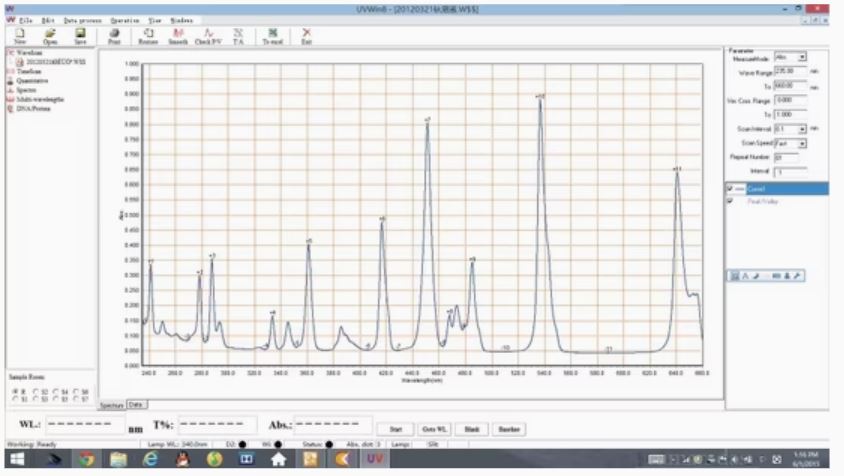
Task: Open the Edit menu
Action: tap(48, 20)
